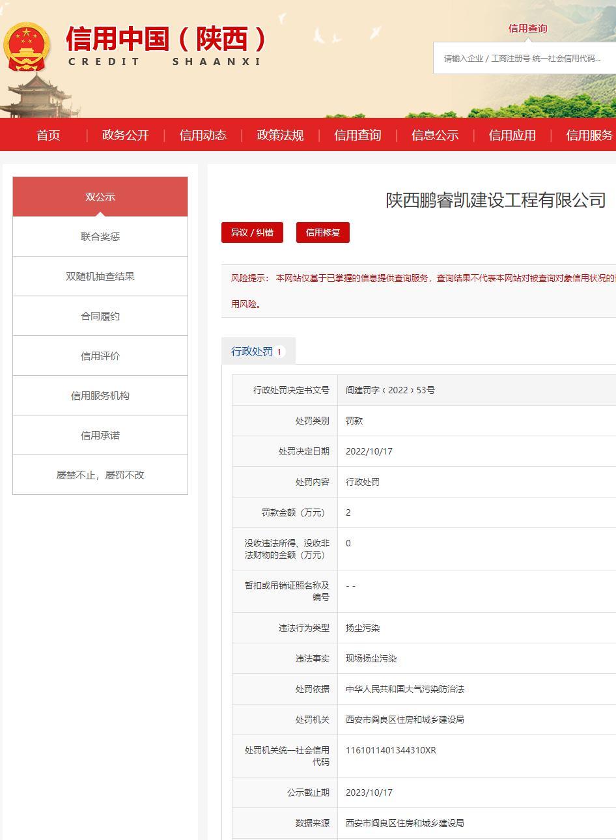This screenshot has width=616, height=840.
Task: Click the 信用中国(陕西) site title
Action: [167, 39]
